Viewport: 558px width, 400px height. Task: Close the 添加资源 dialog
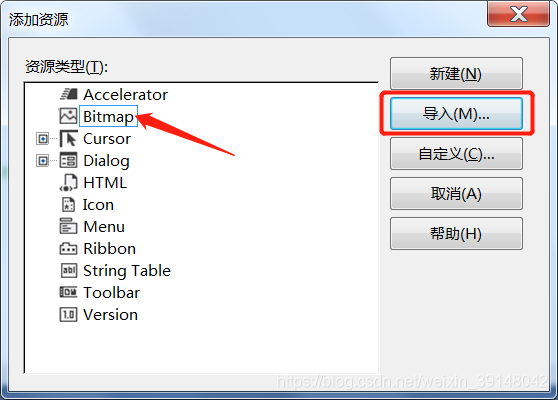[x=518, y=14]
